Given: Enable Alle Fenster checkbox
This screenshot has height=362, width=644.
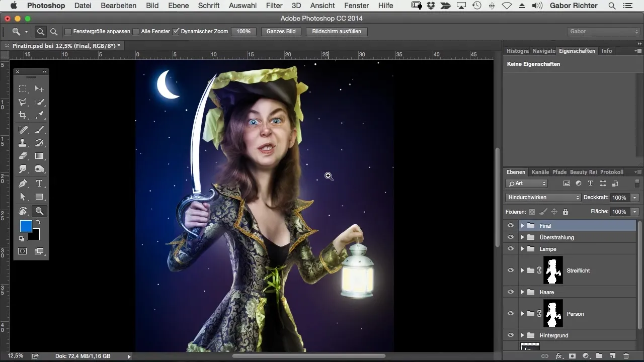Looking at the screenshot, I should [136, 31].
